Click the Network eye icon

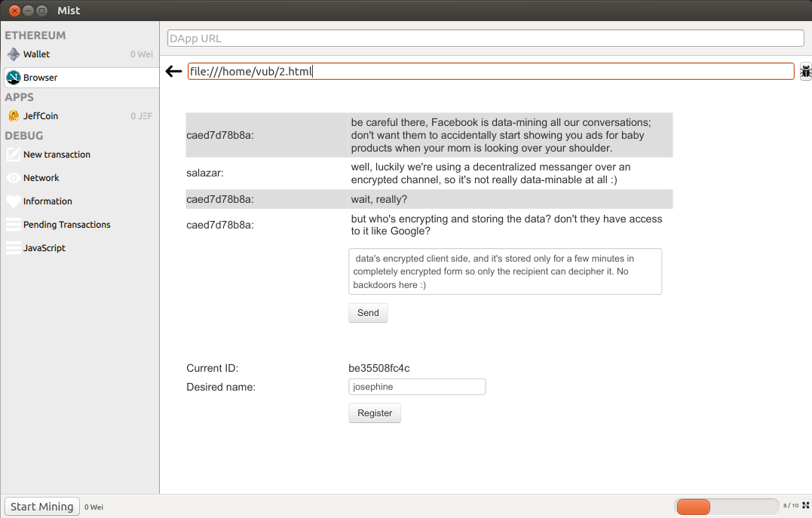tap(13, 178)
